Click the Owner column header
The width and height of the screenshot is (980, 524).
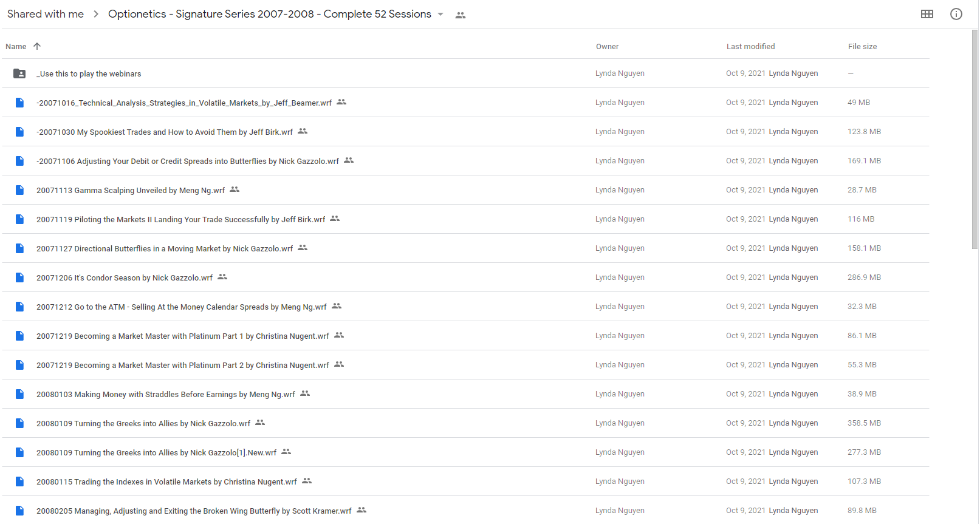(x=607, y=47)
